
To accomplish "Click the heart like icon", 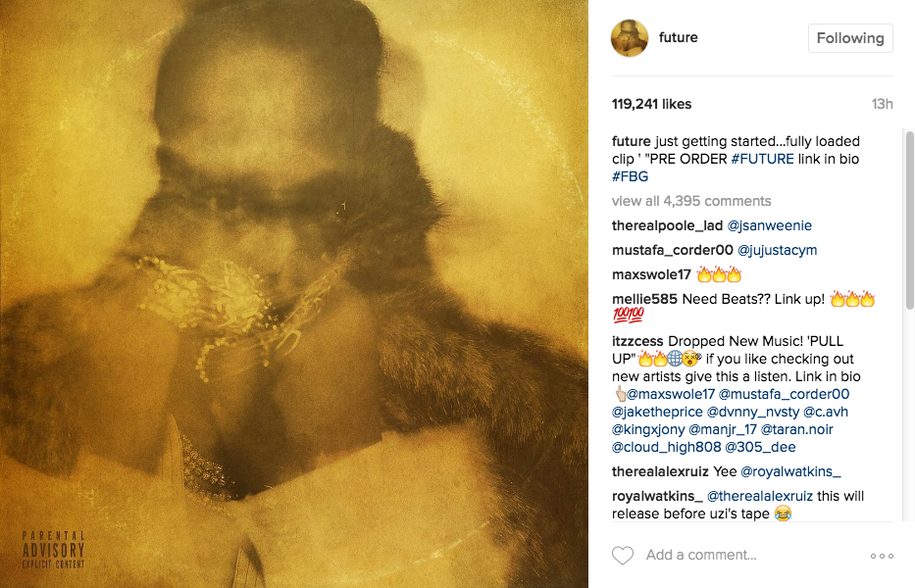I will click(x=623, y=556).
